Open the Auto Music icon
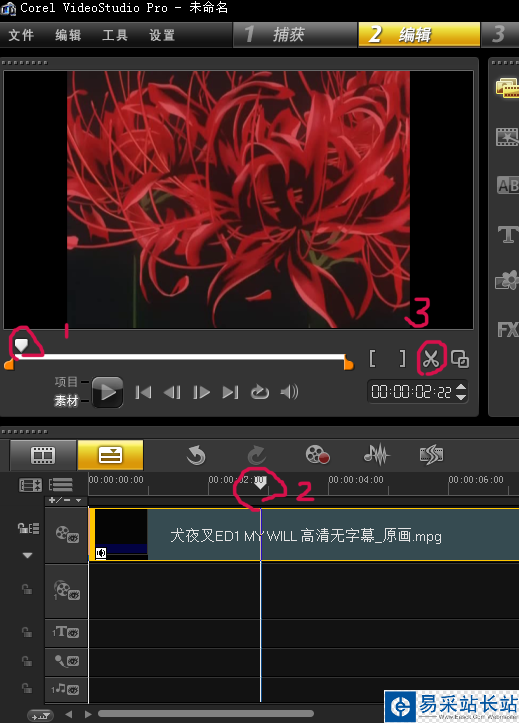This screenshot has width=519, height=723. coord(431,455)
